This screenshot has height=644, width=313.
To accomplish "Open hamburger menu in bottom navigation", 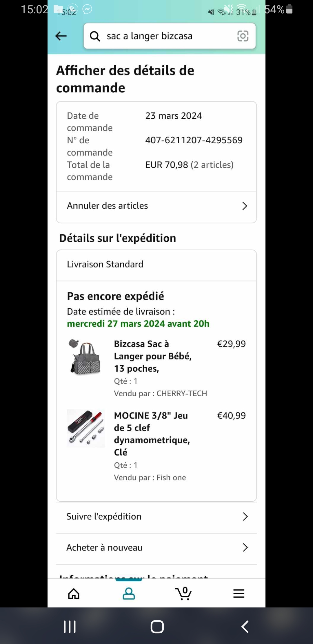I will (239, 594).
